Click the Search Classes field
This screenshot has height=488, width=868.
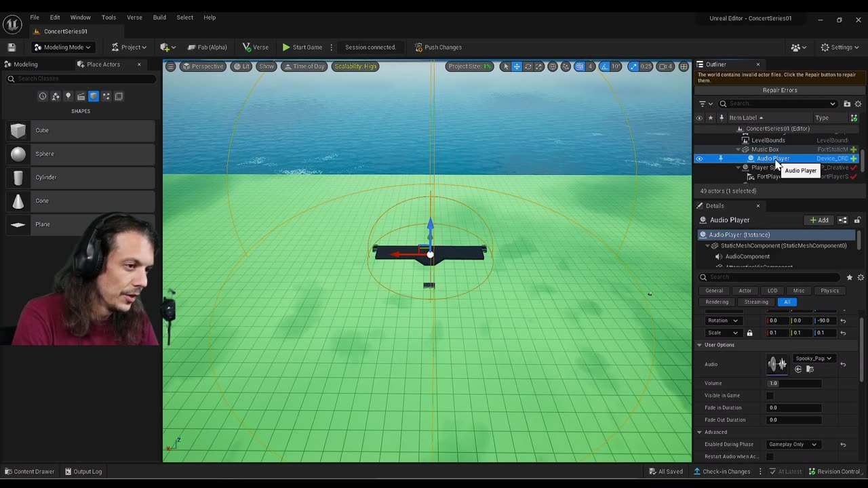coord(80,79)
